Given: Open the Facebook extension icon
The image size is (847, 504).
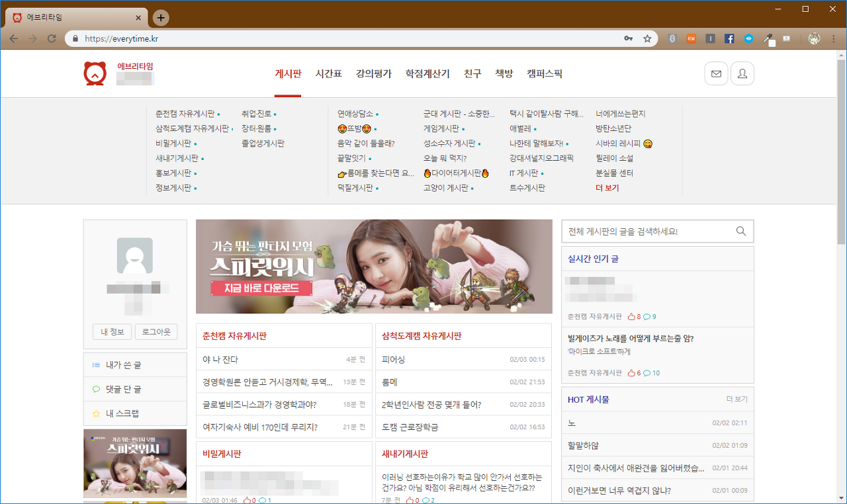Looking at the screenshot, I should (x=729, y=38).
